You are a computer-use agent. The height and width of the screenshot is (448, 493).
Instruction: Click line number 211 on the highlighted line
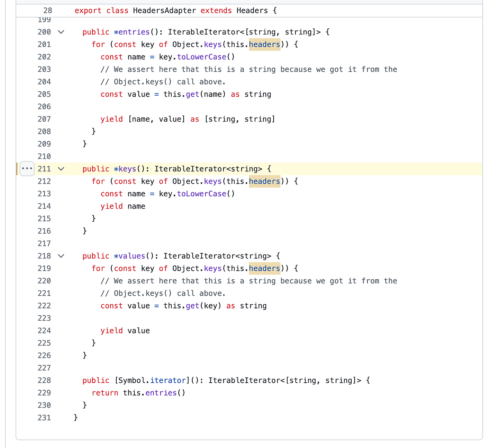coord(44,168)
